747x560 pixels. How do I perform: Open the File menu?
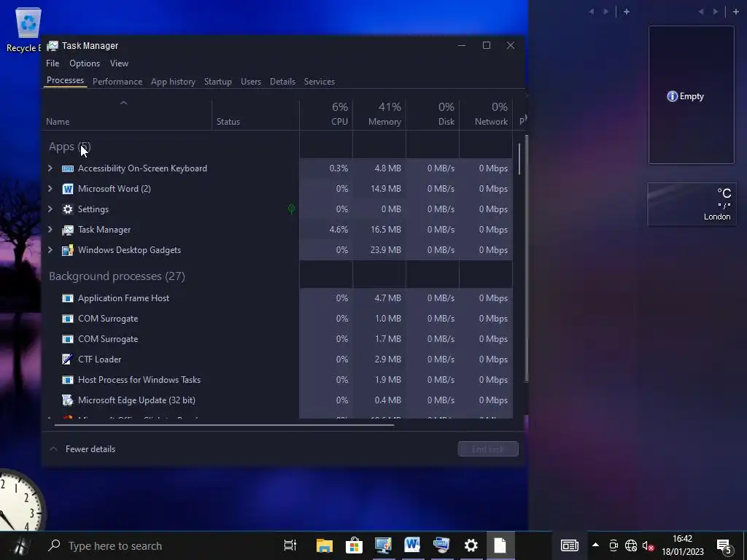(53, 63)
